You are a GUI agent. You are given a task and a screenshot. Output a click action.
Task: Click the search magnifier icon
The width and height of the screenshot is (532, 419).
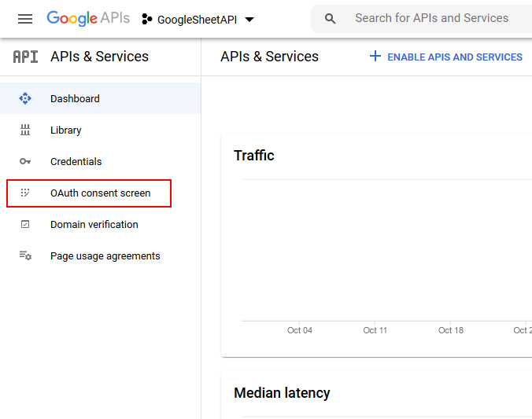click(331, 19)
